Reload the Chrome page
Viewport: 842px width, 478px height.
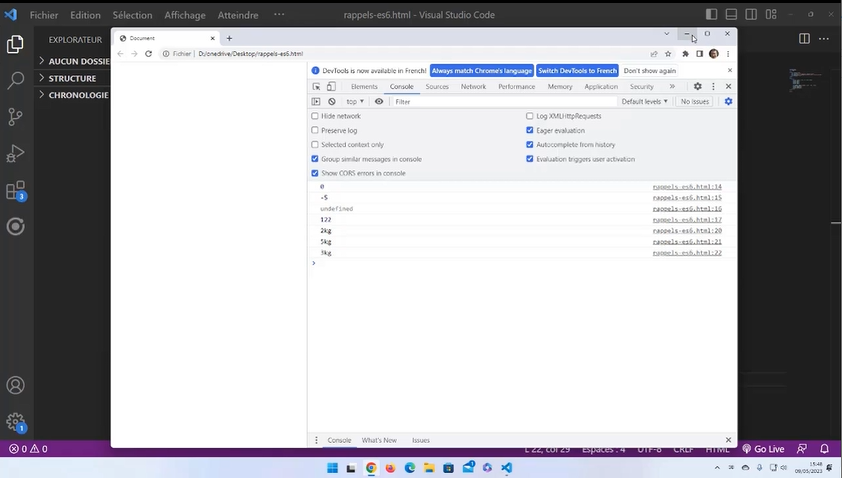click(x=149, y=54)
